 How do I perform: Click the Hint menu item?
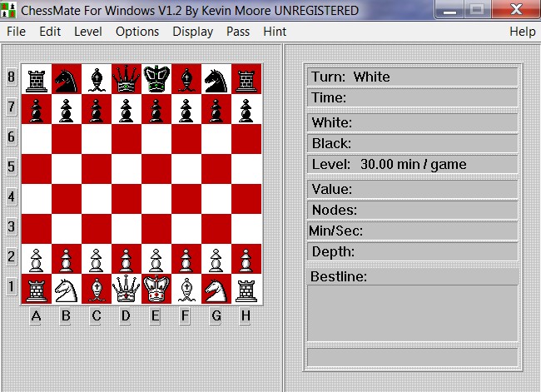click(275, 32)
